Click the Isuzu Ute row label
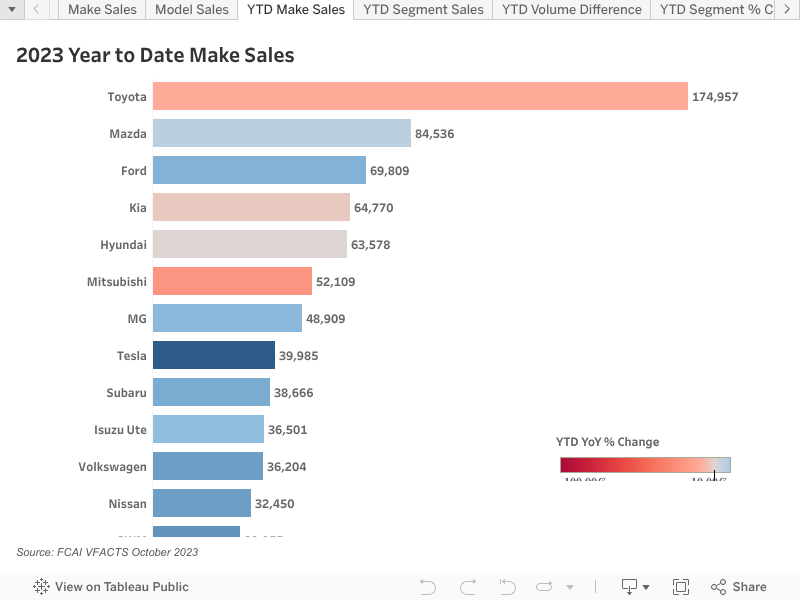 click(120, 430)
